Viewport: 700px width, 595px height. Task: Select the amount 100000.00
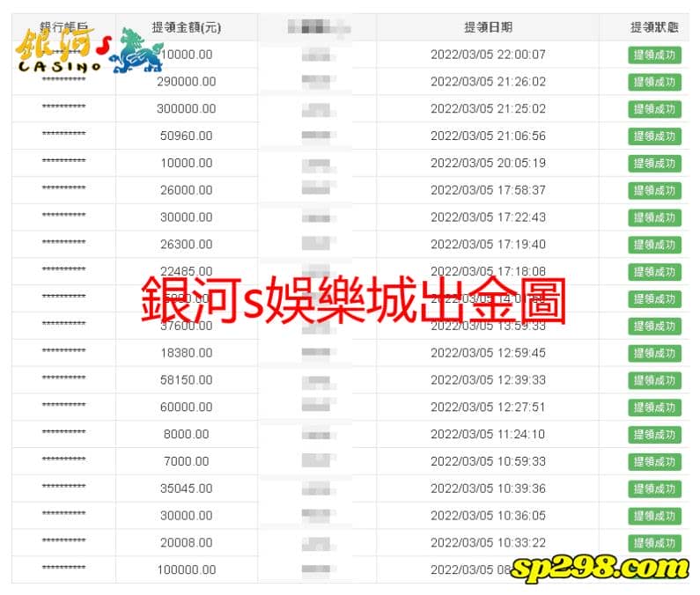(186, 570)
